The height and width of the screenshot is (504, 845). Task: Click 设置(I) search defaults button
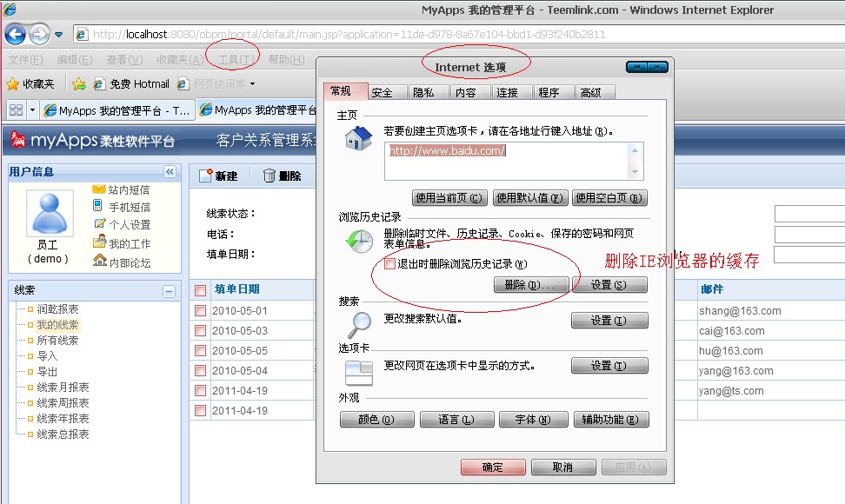pos(609,321)
